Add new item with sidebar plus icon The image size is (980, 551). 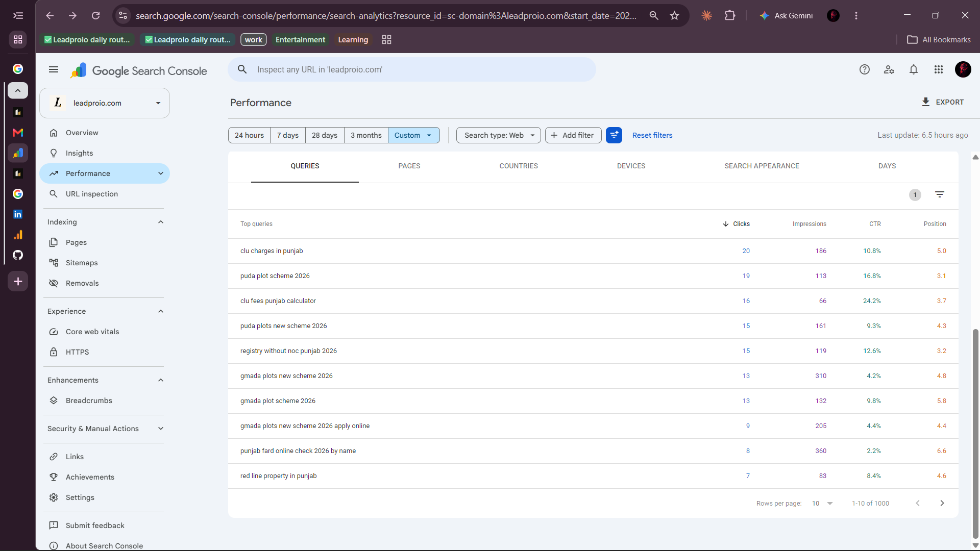18,282
